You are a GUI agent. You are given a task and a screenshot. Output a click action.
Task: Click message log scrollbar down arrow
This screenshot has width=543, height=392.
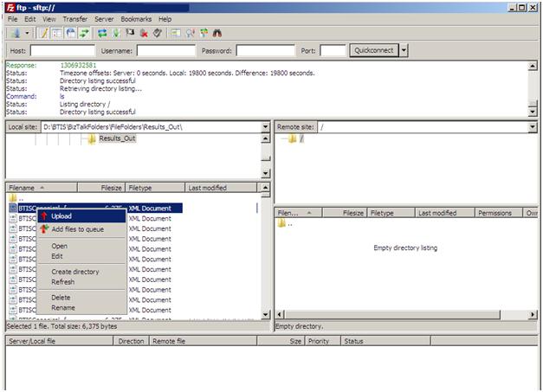point(533,112)
